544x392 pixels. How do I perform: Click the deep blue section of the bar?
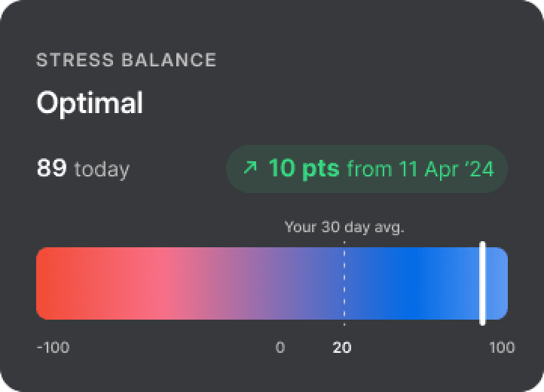(409, 283)
